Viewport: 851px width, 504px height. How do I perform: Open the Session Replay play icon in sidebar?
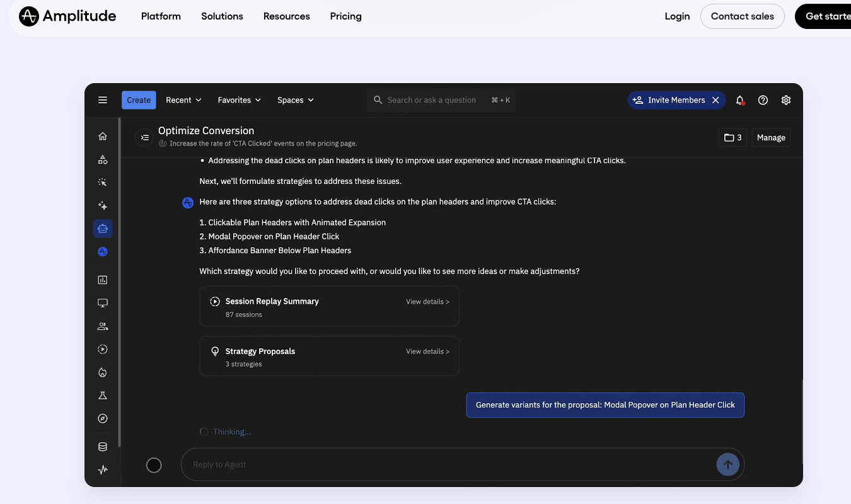point(103,348)
